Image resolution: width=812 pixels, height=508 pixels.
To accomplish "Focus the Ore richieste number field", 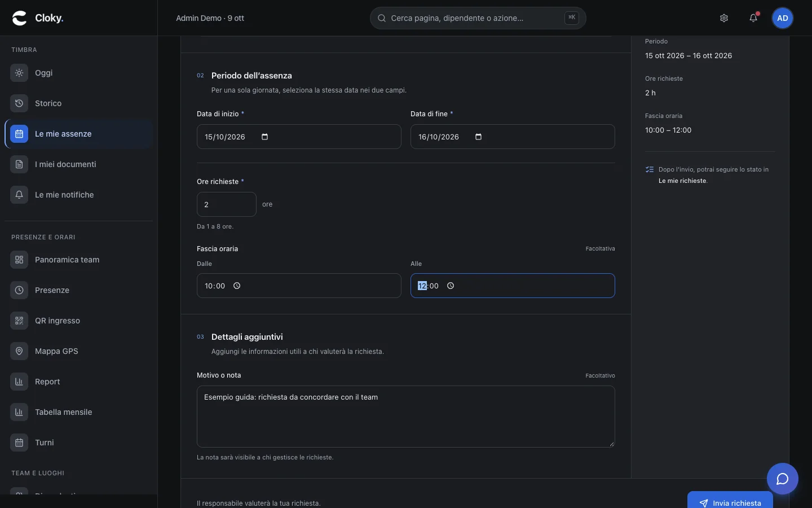I will coord(227,204).
